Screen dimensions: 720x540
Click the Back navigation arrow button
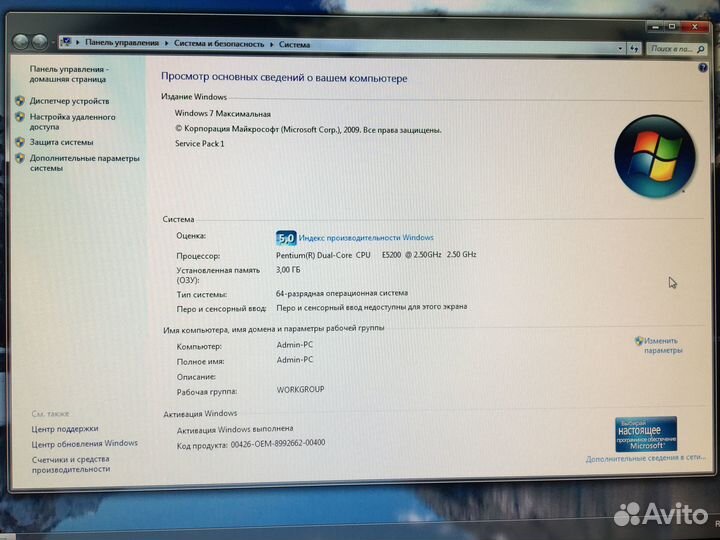click(x=20, y=42)
